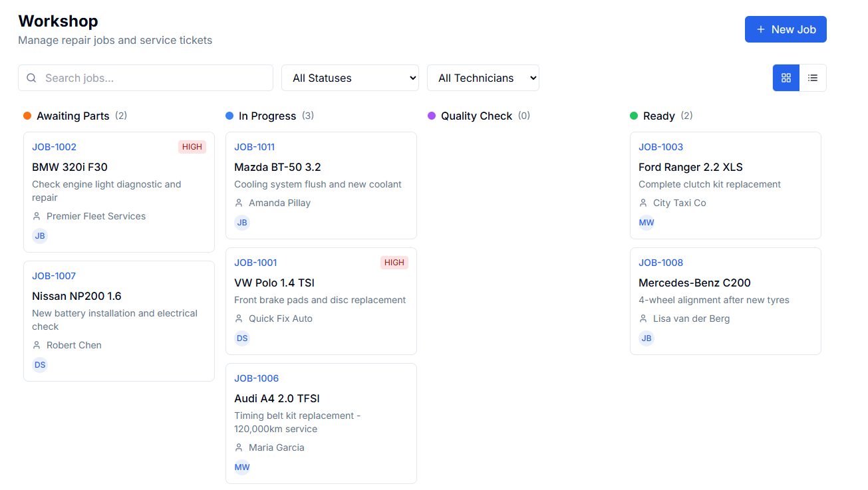Click the DS avatar on Nissan NP200 card

coord(40,365)
